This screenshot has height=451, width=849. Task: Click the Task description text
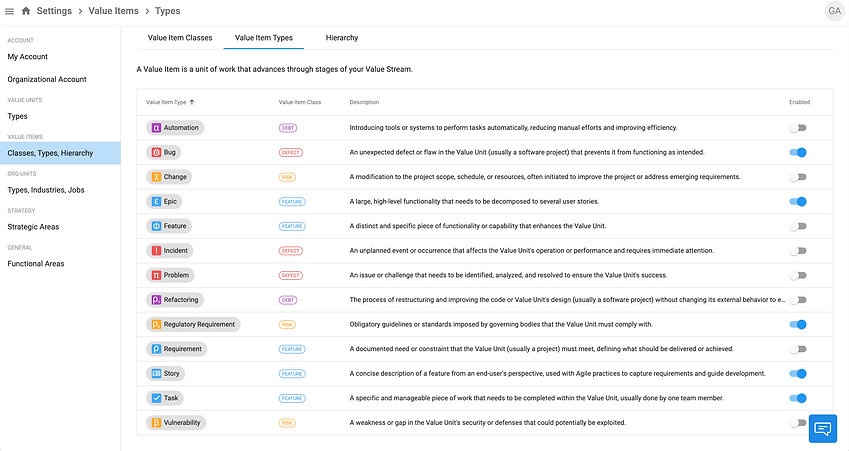pyautogui.click(x=537, y=398)
